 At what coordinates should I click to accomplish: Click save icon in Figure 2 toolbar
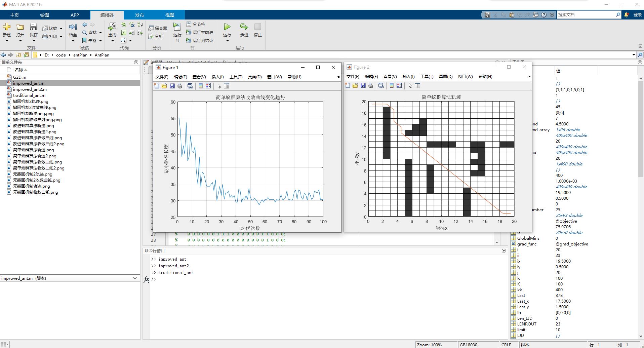pyautogui.click(x=363, y=86)
